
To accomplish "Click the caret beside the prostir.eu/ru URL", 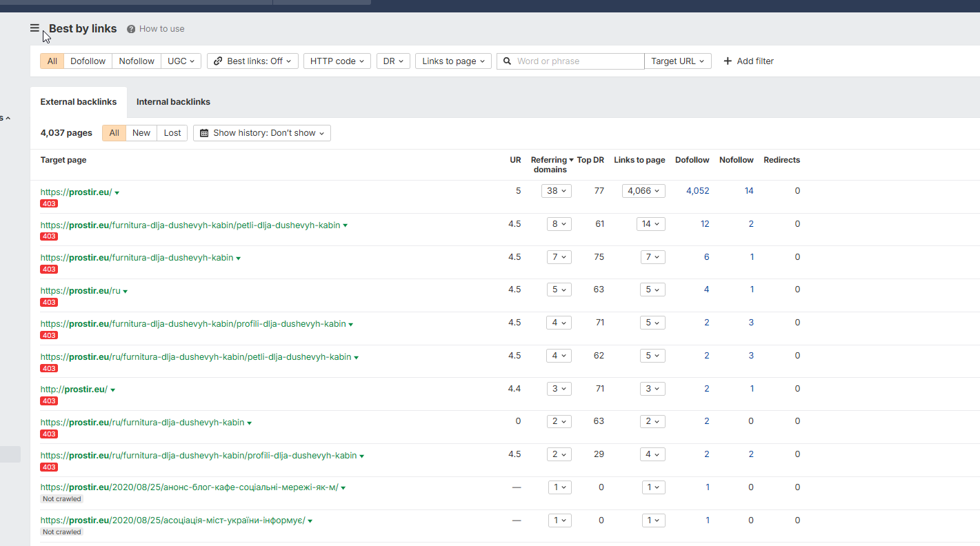I will (x=126, y=292).
